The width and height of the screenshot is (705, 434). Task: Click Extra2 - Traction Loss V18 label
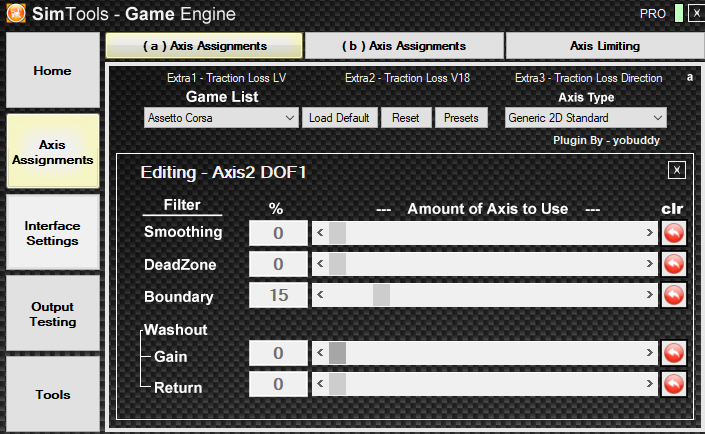[407, 78]
